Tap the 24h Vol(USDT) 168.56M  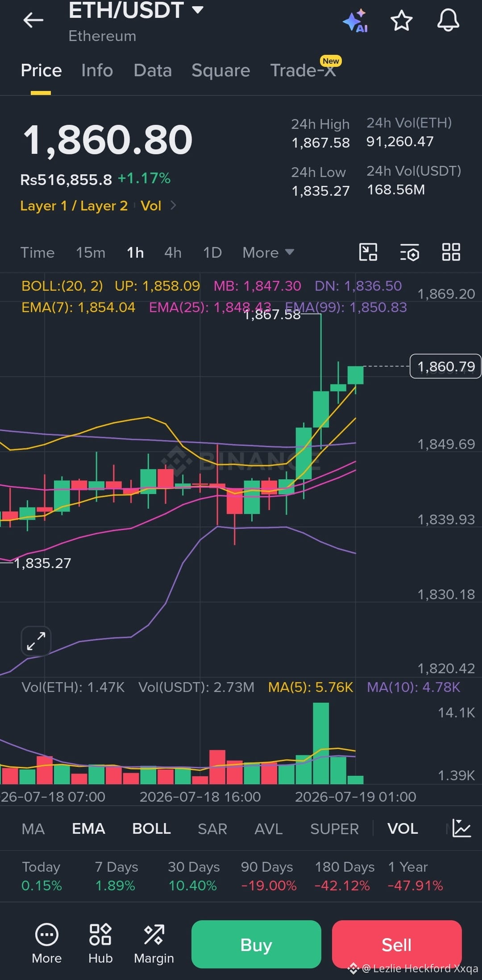tap(396, 190)
